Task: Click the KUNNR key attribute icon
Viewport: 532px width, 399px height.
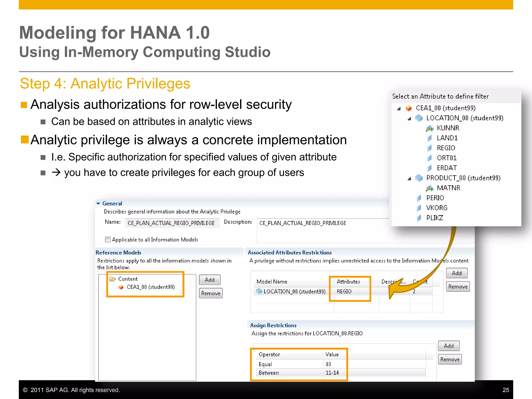Action: pyautogui.click(x=430, y=128)
